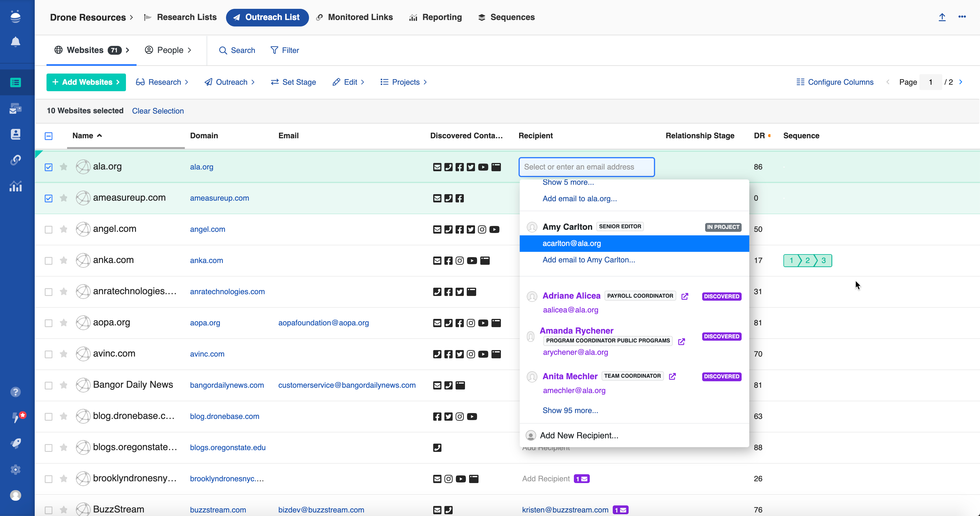Click the rocket icon in sidebar
This screenshot has width=980, height=516.
15,443
